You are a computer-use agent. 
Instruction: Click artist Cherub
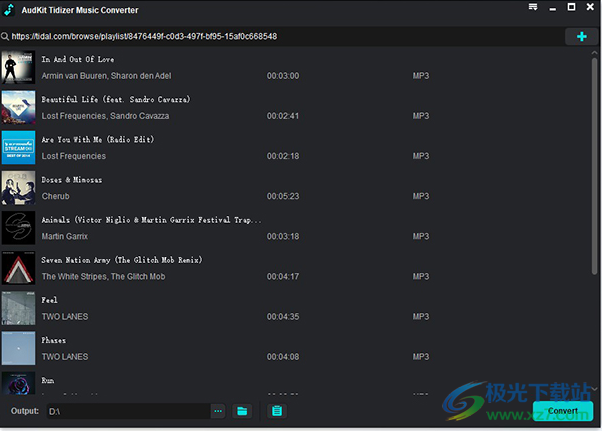56,196
